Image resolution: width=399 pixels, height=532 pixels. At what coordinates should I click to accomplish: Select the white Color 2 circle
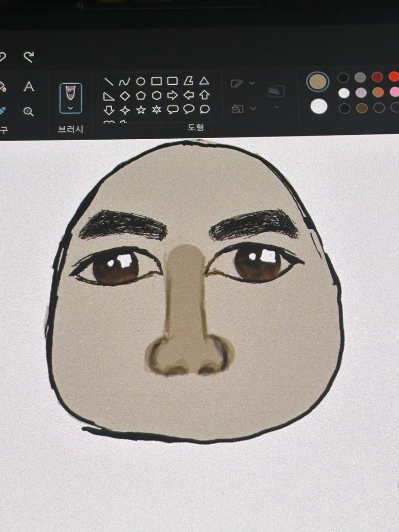pos(319,107)
